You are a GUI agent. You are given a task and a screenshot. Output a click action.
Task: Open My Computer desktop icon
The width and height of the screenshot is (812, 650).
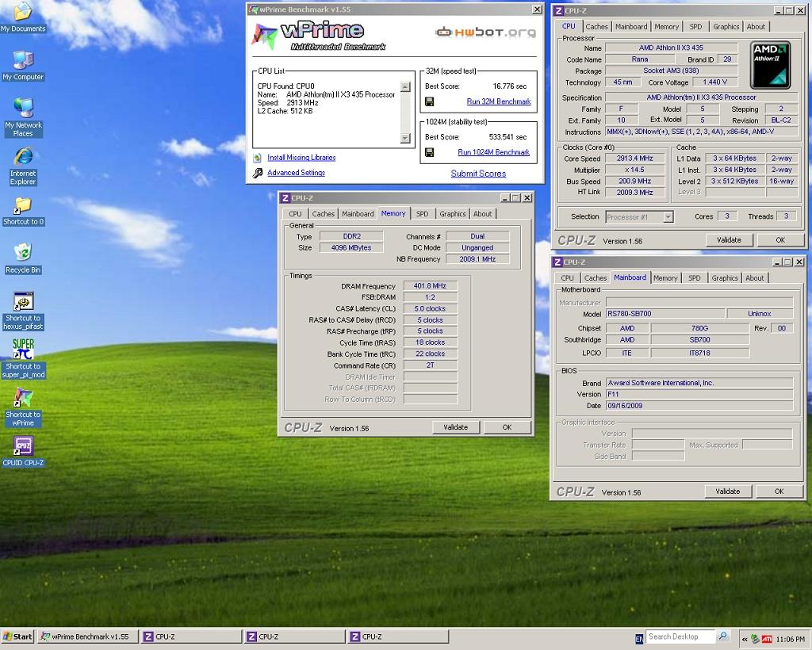pos(23,66)
